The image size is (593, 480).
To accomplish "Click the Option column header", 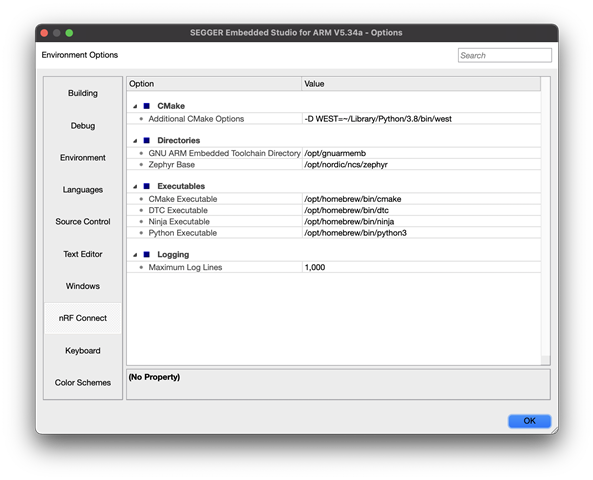I will pyautogui.click(x=214, y=84).
